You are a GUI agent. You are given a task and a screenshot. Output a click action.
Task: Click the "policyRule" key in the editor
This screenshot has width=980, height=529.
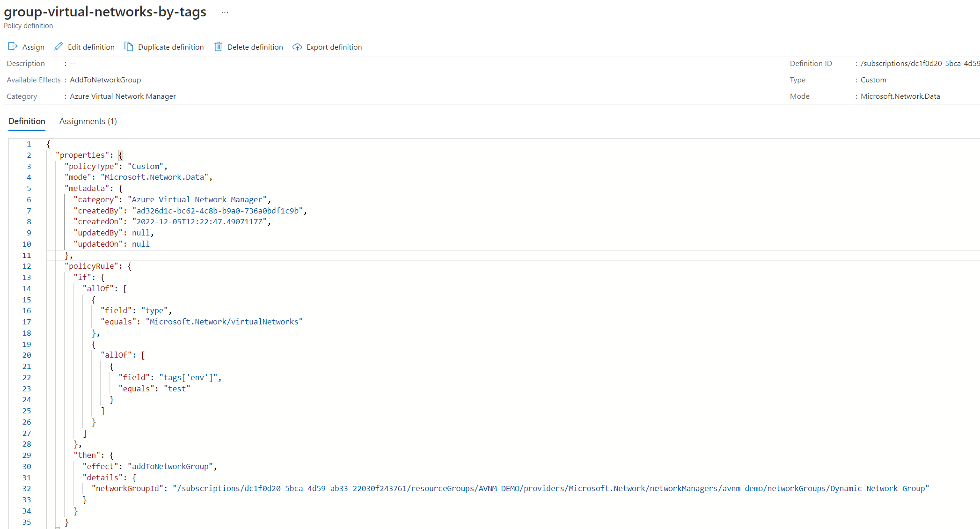[x=91, y=266]
